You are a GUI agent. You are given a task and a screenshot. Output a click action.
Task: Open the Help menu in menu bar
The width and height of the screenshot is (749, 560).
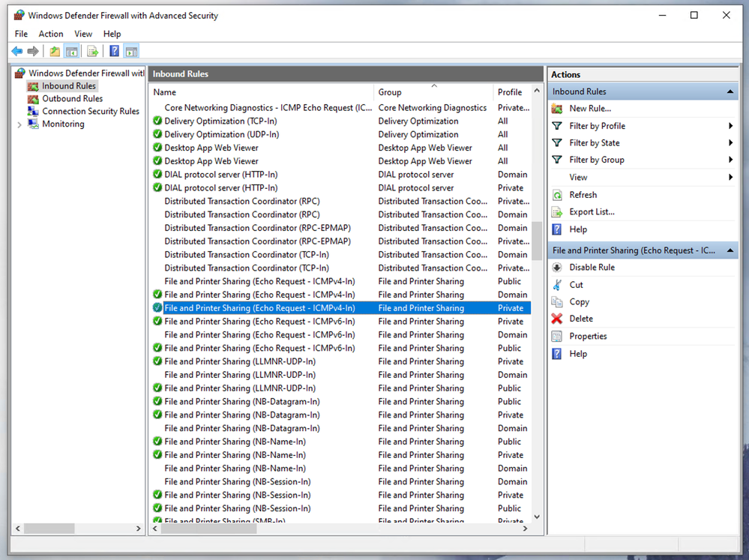[112, 34]
